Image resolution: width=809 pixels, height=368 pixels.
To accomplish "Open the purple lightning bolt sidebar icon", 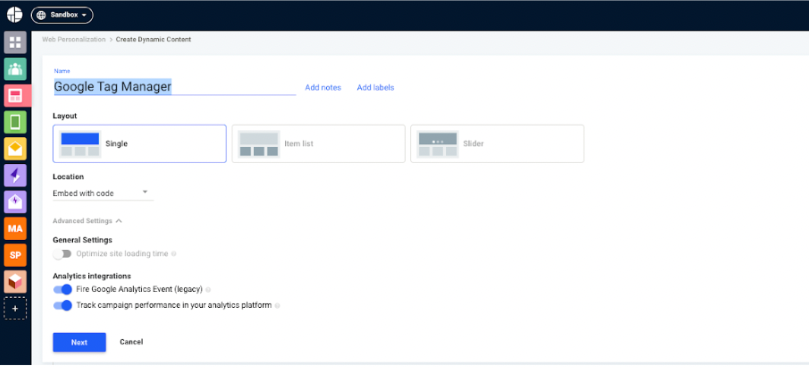I will (15, 175).
